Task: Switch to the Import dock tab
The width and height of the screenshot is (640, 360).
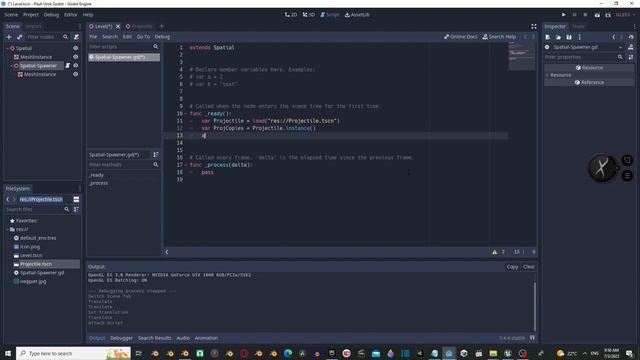Action: (x=33, y=26)
